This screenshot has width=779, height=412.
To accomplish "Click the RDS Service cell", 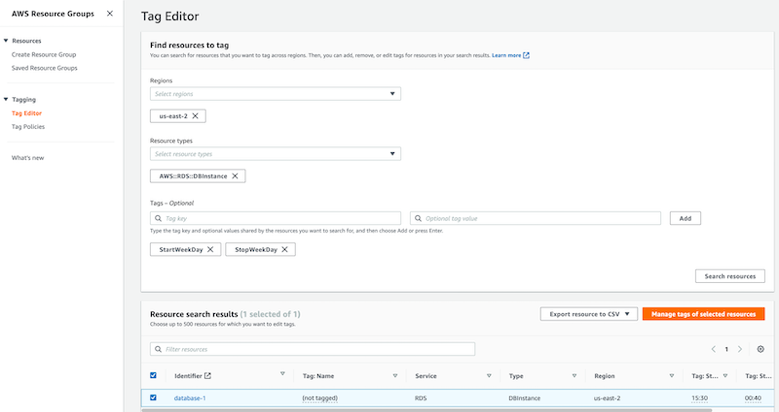I will (x=421, y=398).
